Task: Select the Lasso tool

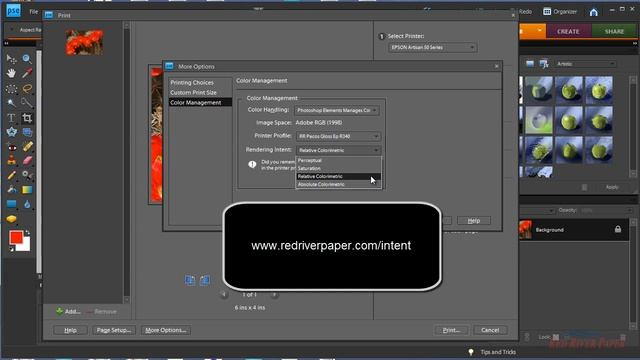Action: point(27,89)
